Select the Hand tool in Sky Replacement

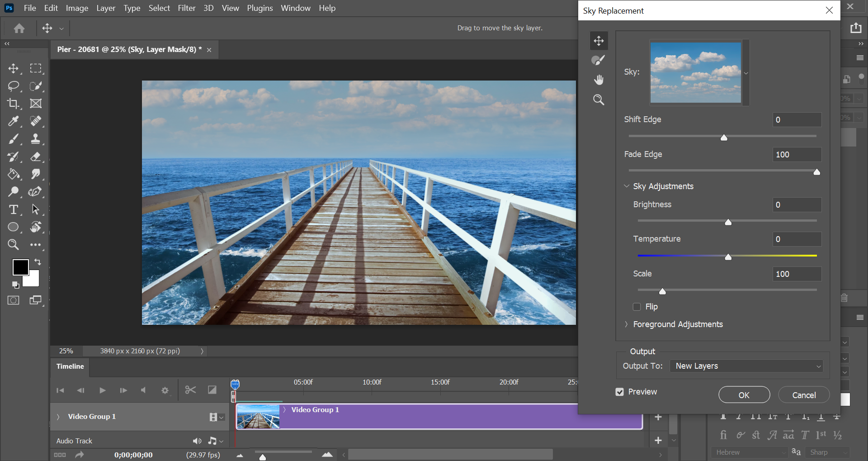pyautogui.click(x=599, y=80)
